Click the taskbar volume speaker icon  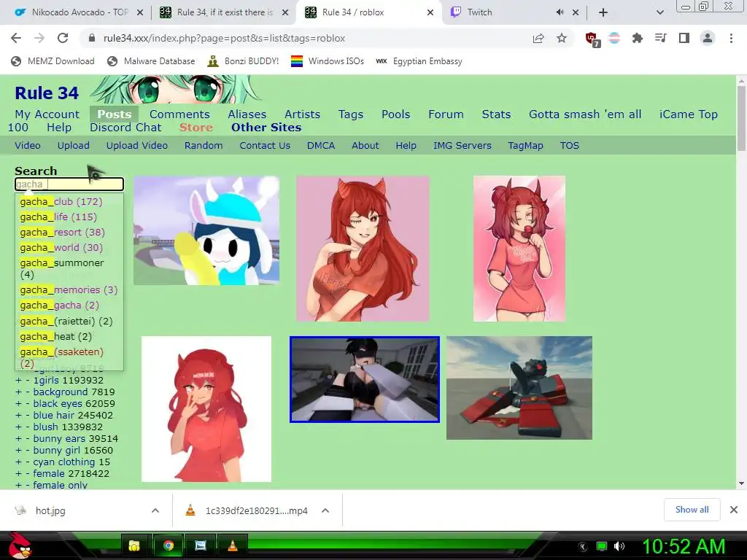[x=619, y=546]
